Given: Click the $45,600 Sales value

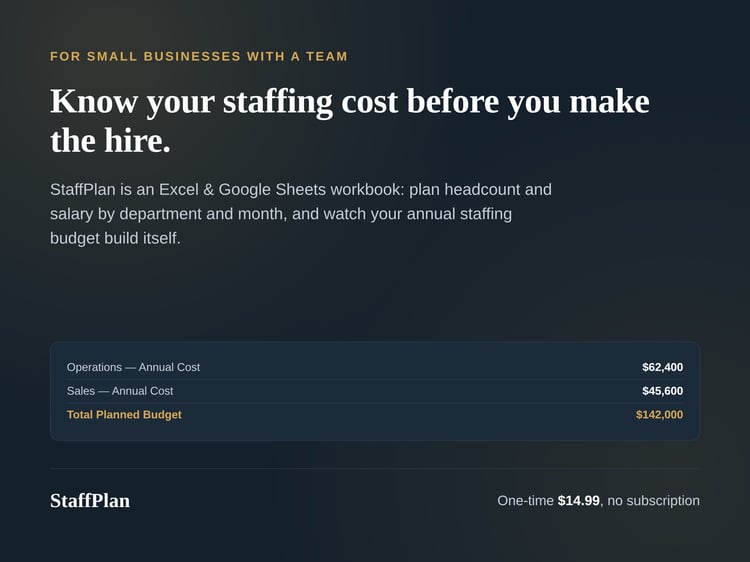Looking at the screenshot, I should (x=662, y=391).
